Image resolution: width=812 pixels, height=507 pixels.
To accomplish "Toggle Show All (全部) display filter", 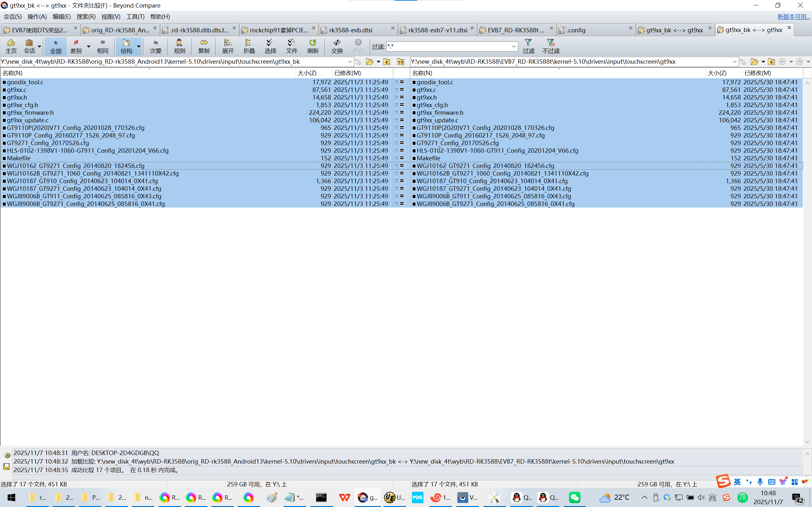I will click(x=56, y=46).
